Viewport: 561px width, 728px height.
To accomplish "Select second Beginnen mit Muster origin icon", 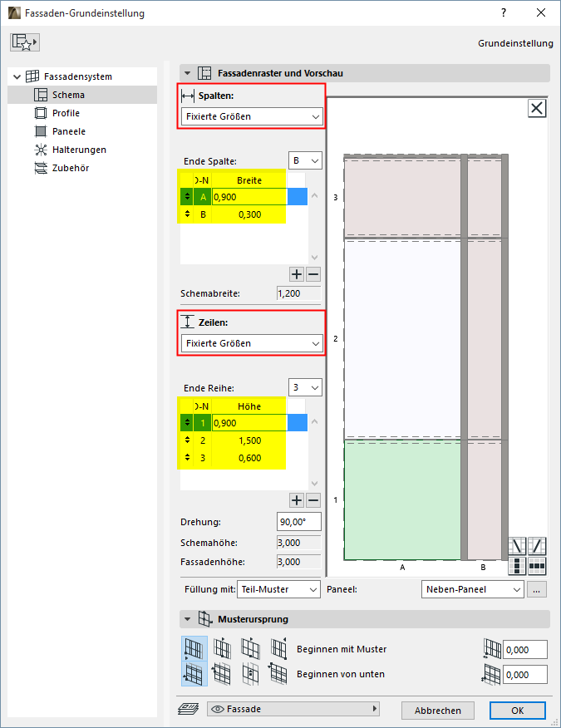I will (x=222, y=648).
